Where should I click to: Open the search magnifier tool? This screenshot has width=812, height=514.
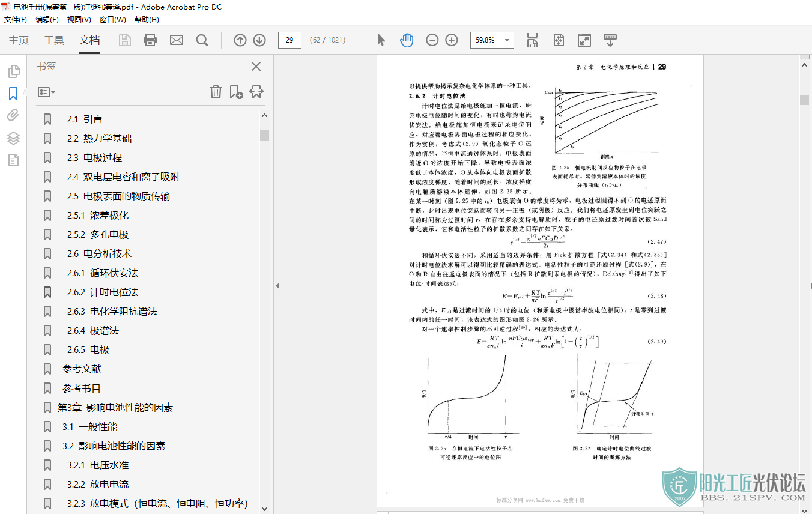pos(202,40)
